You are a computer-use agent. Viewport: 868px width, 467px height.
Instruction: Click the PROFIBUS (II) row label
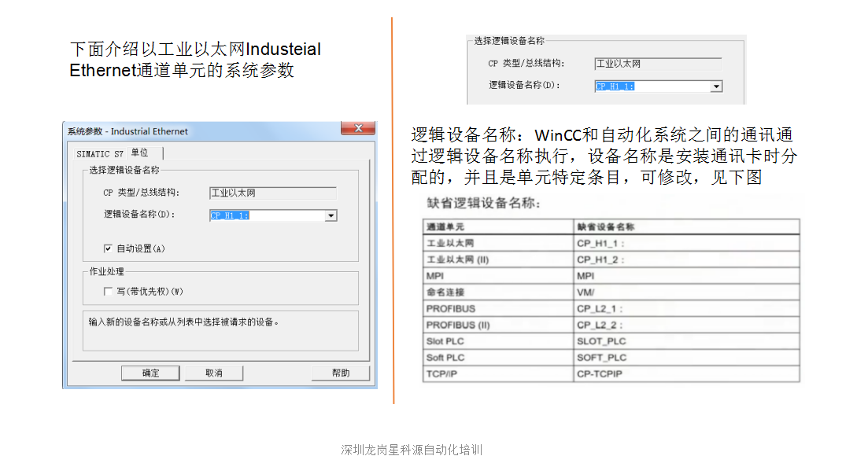(x=457, y=325)
